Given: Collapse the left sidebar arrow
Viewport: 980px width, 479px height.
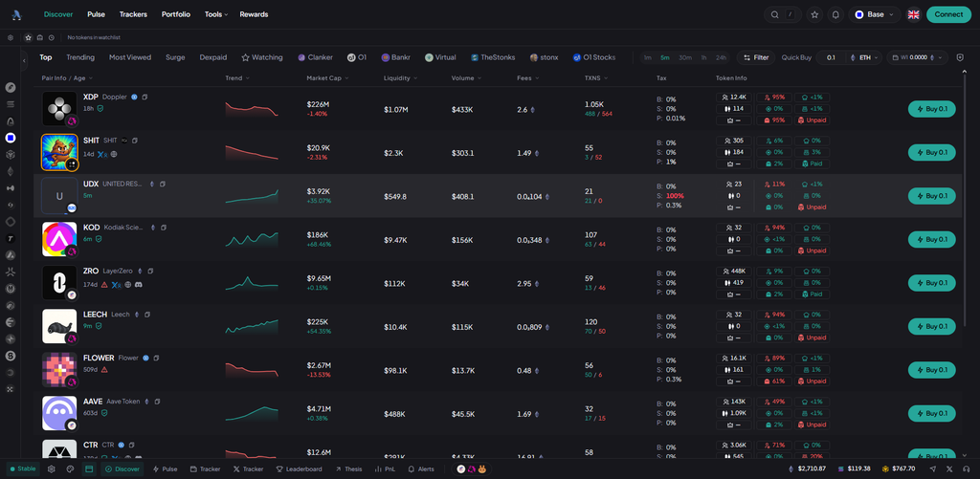Looking at the screenshot, I should (24, 60).
